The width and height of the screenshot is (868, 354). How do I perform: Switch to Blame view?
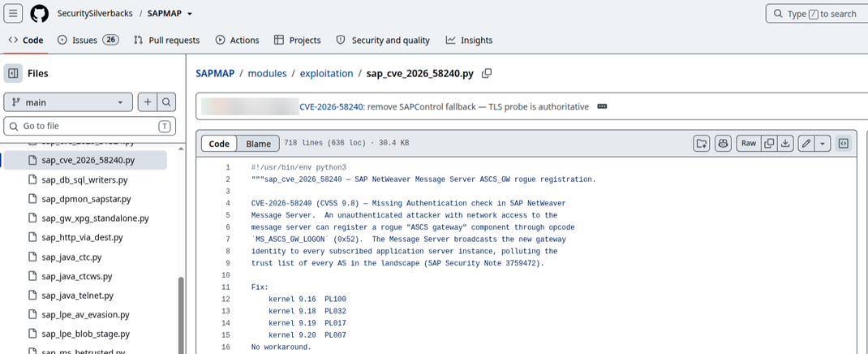point(259,144)
